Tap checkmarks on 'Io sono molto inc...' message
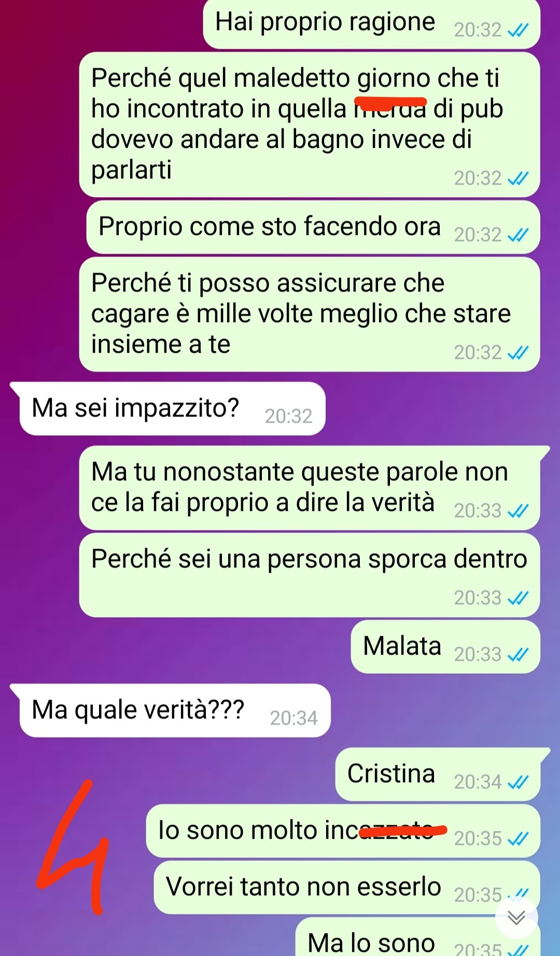Viewport: 560px width, 956px height. click(x=518, y=838)
